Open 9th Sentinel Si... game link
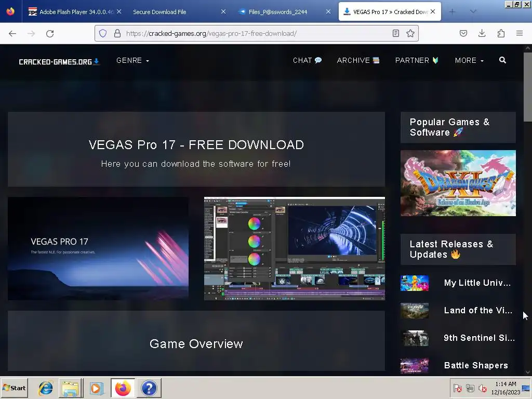 tap(479, 338)
